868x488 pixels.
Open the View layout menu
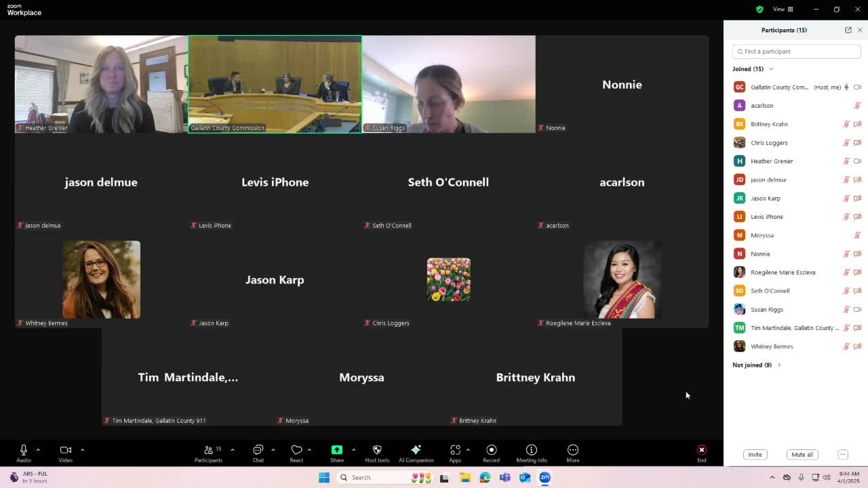(783, 9)
